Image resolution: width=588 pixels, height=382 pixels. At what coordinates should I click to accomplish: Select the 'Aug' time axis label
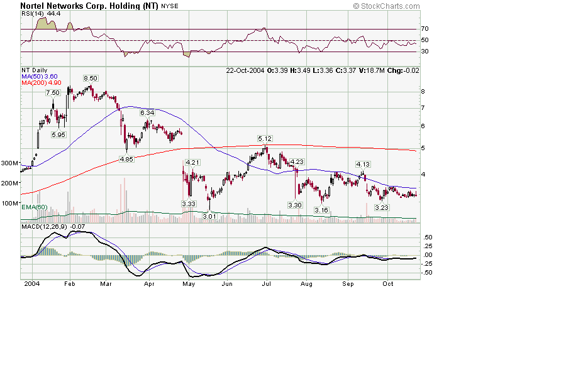click(306, 284)
